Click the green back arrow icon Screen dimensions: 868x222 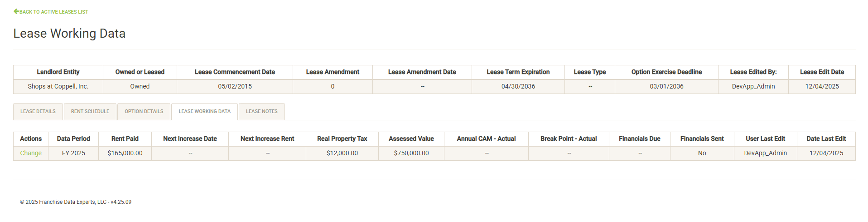[16, 11]
